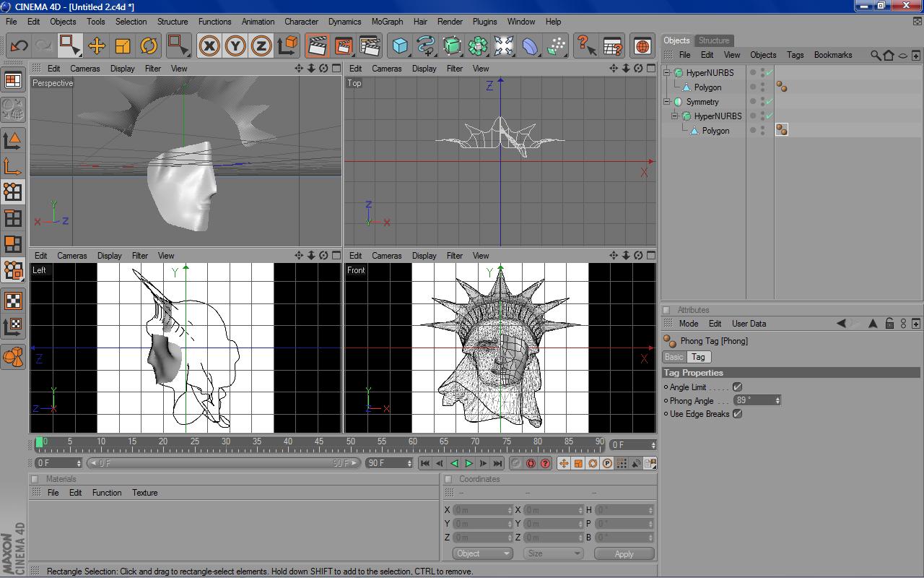
Task: Click the spline object icon
Action: click(426, 46)
